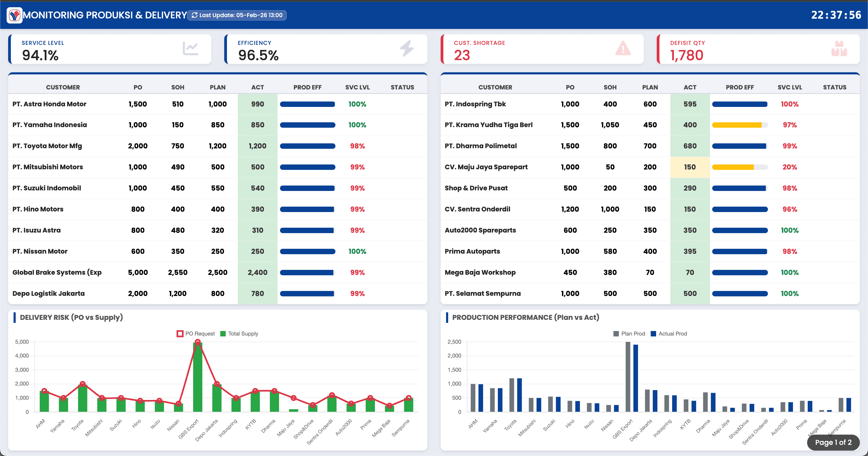The width and height of the screenshot is (868, 456).
Task: Click the ACT value 150 for CV. Maju Jaya
Action: [x=690, y=167]
